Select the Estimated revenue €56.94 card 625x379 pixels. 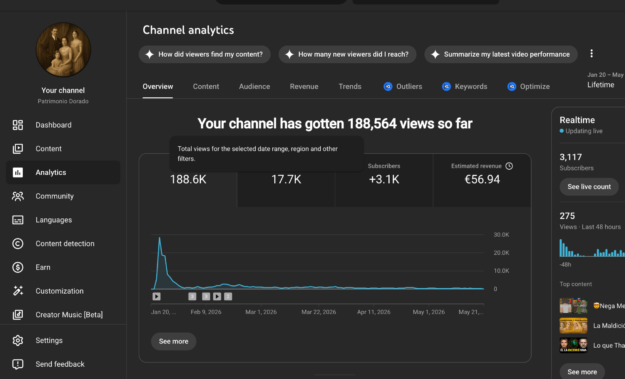(x=482, y=180)
